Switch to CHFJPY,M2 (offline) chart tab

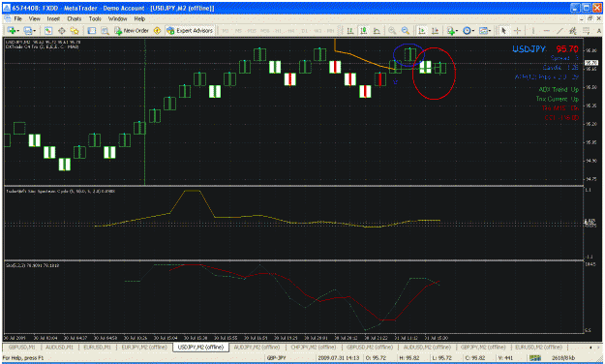coord(314,347)
